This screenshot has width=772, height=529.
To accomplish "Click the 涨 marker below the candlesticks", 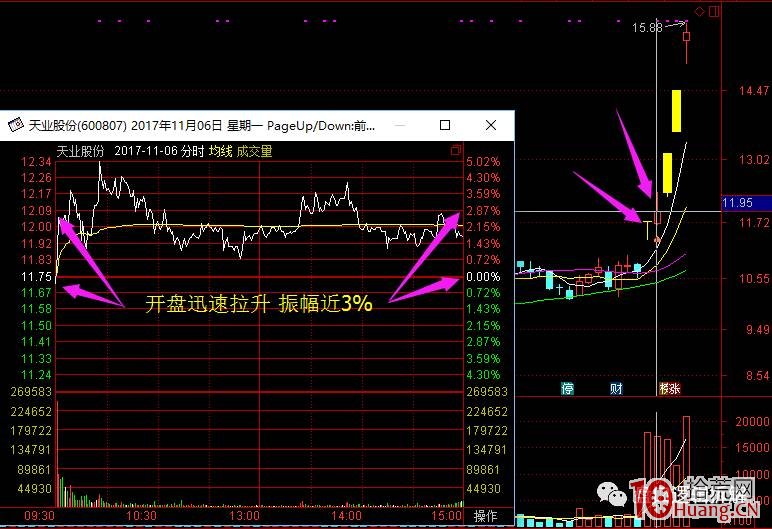I will pyautogui.click(x=668, y=387).
